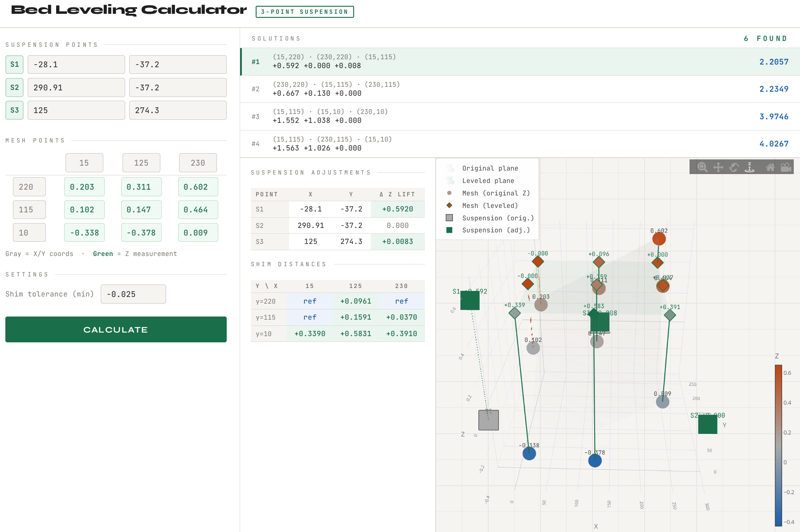
Task: Enable turntable rotation with Z icon
Action: tap(750, 167)
